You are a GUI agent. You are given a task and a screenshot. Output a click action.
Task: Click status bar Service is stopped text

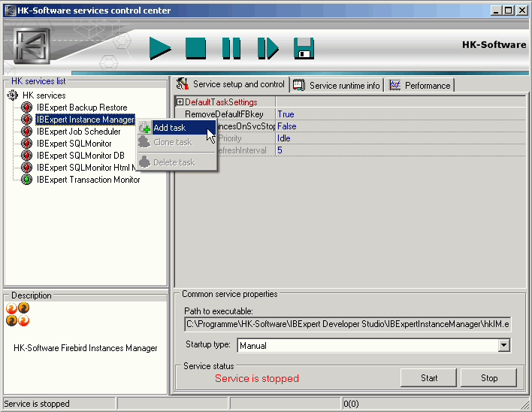point(37,404)
